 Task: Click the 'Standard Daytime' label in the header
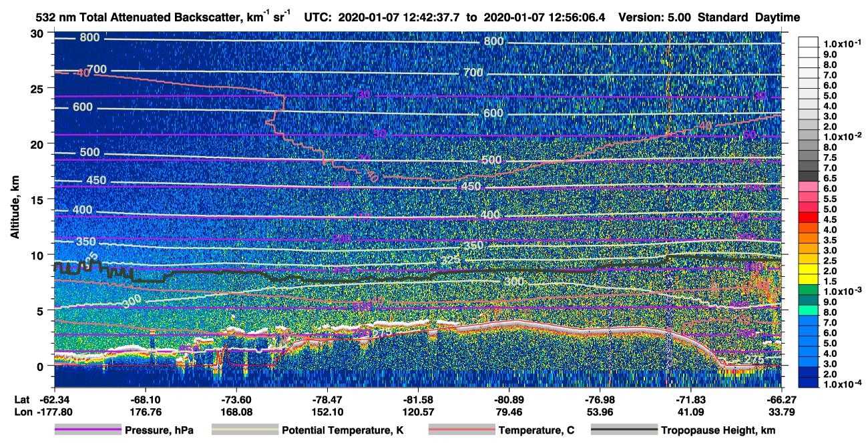[x=748, y=18]
